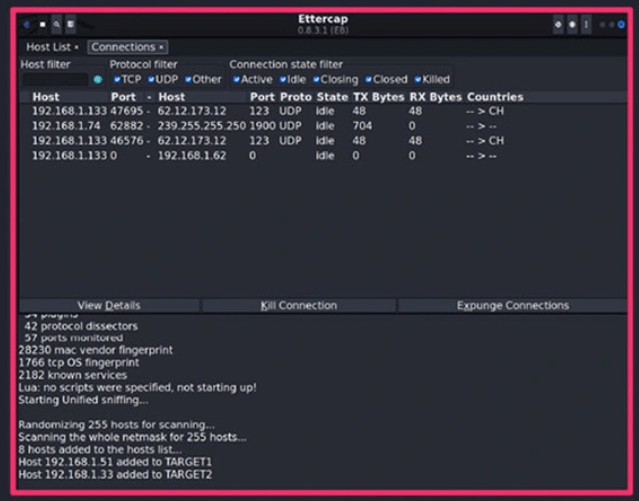Toggle the Other protocol filter checkbox
This screenshot has width=639, height=501.
coord(188,79)
